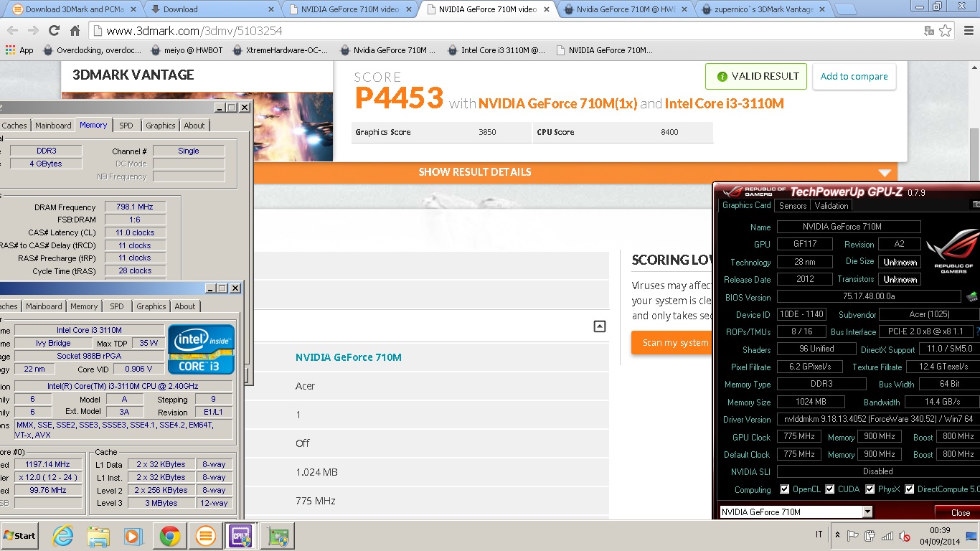Switch to Chrome on the taskbar

170,537
